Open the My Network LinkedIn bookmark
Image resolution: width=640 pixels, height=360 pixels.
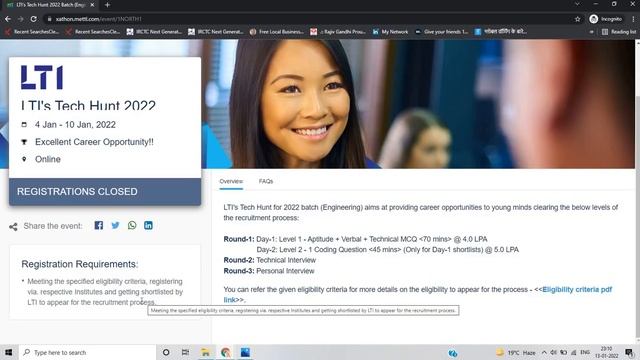390,31
